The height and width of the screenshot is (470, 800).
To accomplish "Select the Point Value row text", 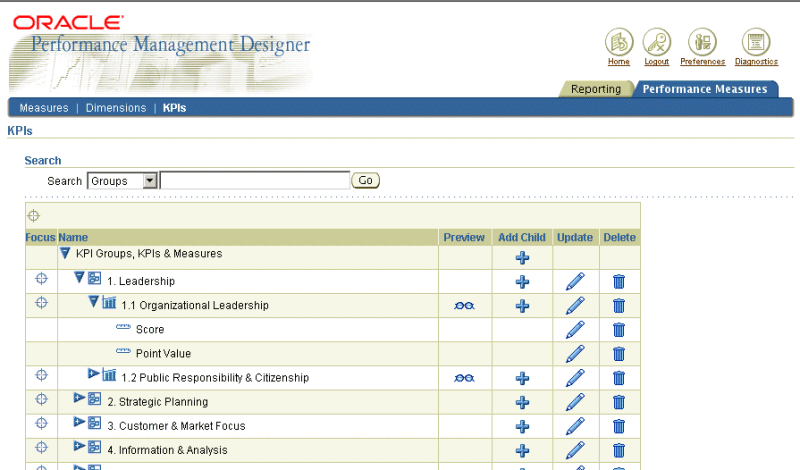I will click(163, 354).
